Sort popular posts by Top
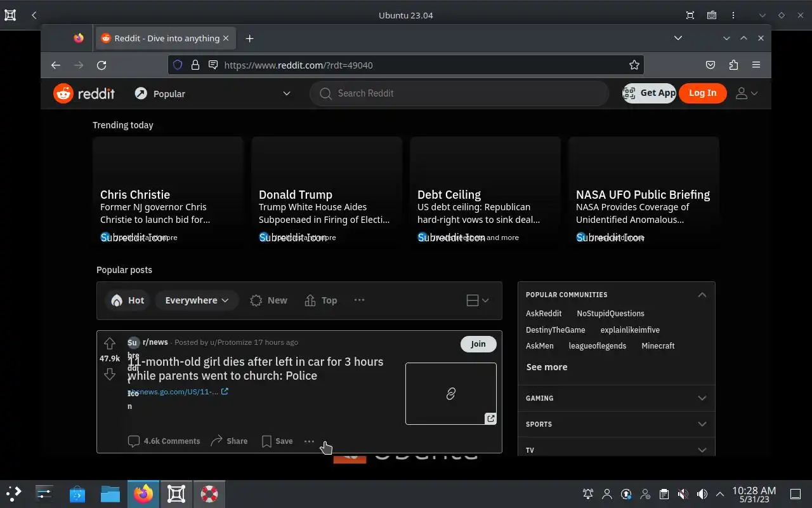The height and width of the screenshot is (508, 812). [321, 300]
